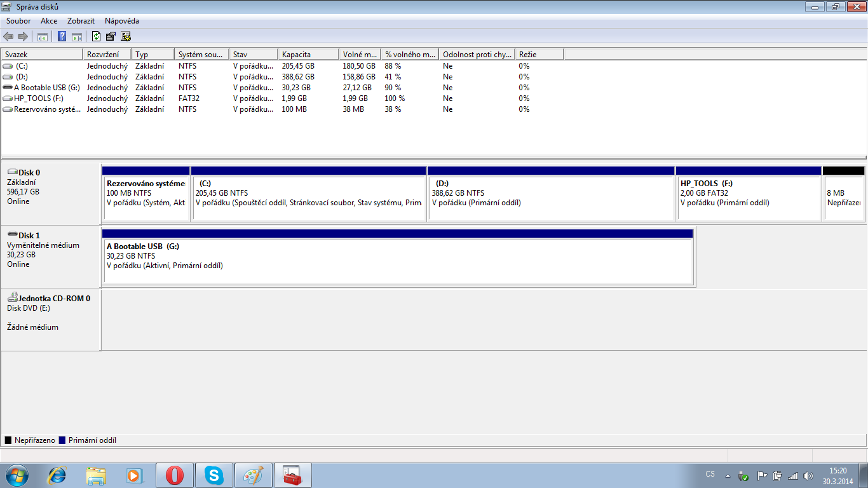Click the Safely Remove Hardware tray icon

click(744, 475)
